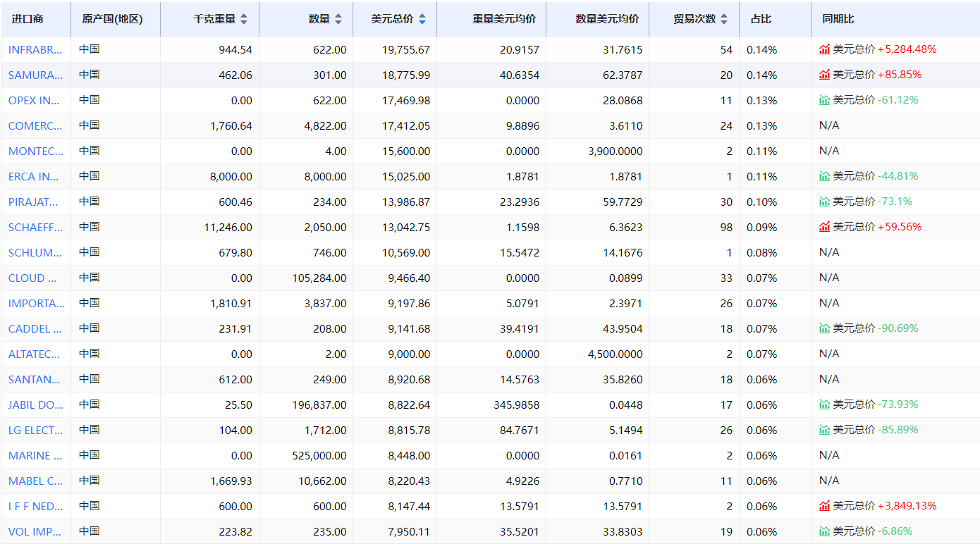Click the green trend icon in VOL IMP row
Image resolution: width=980 pixels, height=544 pixels.
(824, 531)
